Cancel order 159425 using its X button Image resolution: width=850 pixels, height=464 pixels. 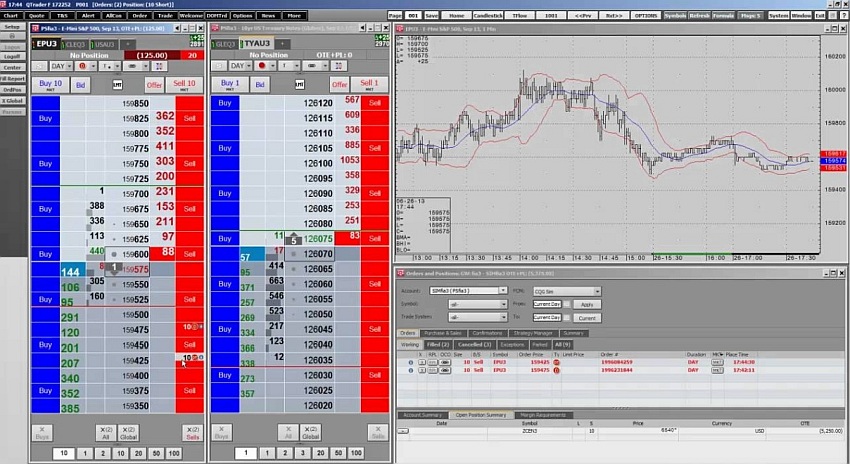coord(421,362)
